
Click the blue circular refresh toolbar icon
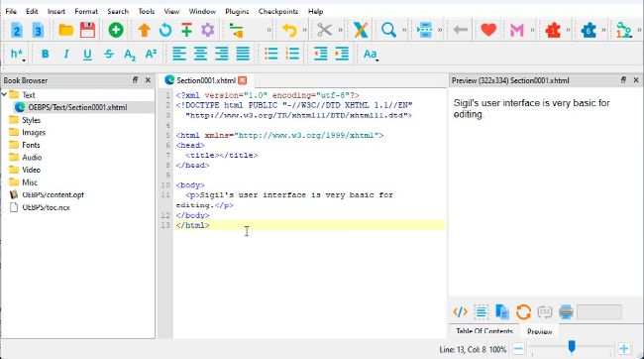[165, 30]
